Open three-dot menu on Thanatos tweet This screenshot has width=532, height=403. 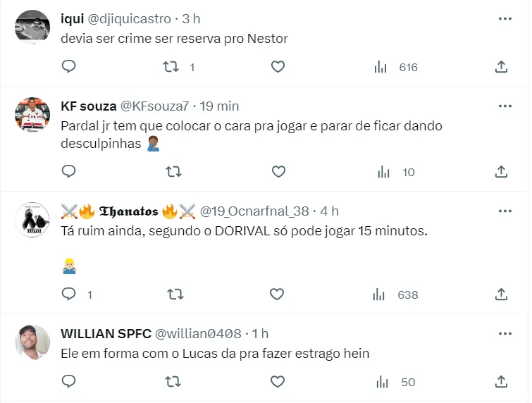click(x=505, y=211)
